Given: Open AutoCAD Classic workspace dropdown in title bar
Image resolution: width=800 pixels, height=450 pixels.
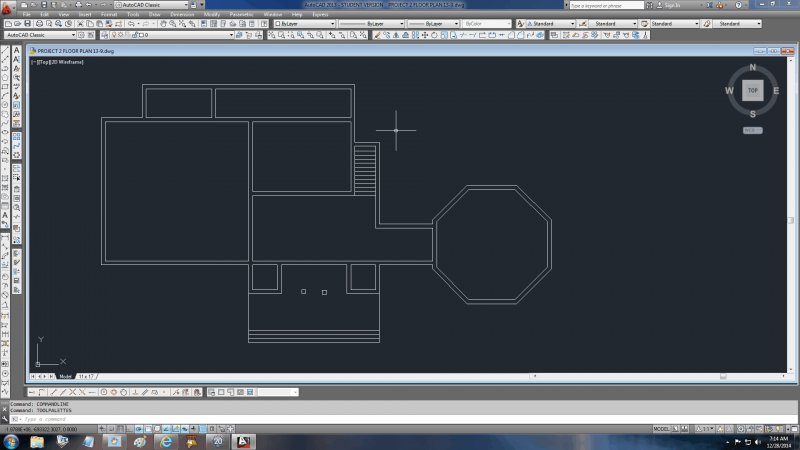Looking at the screenshot, I should coord(152,5).
